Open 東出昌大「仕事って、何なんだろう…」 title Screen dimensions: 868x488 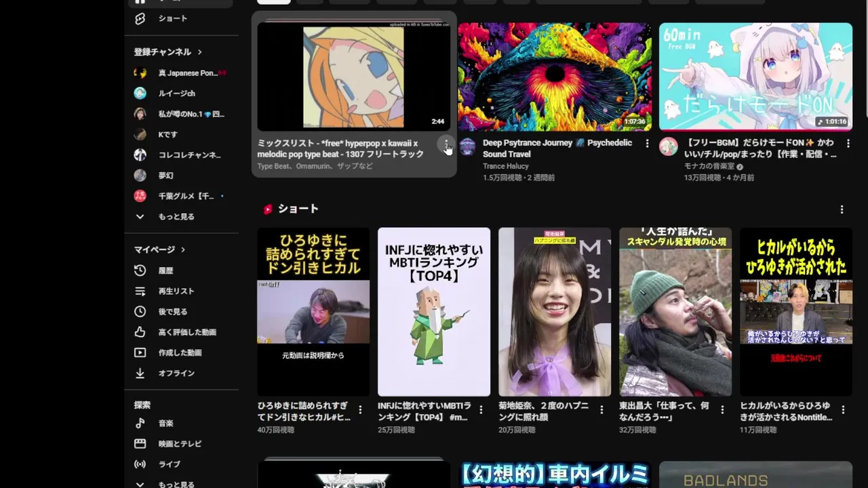click(665, 411)
